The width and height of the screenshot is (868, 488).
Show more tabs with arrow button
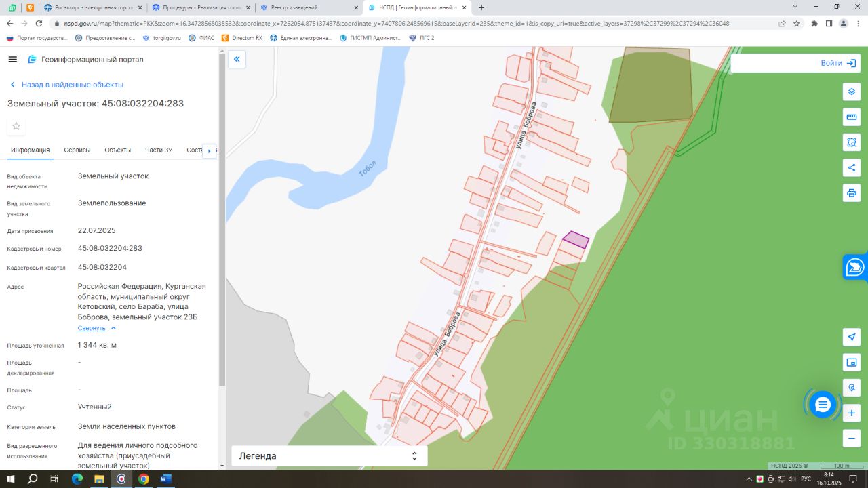(x=209, y=150)
